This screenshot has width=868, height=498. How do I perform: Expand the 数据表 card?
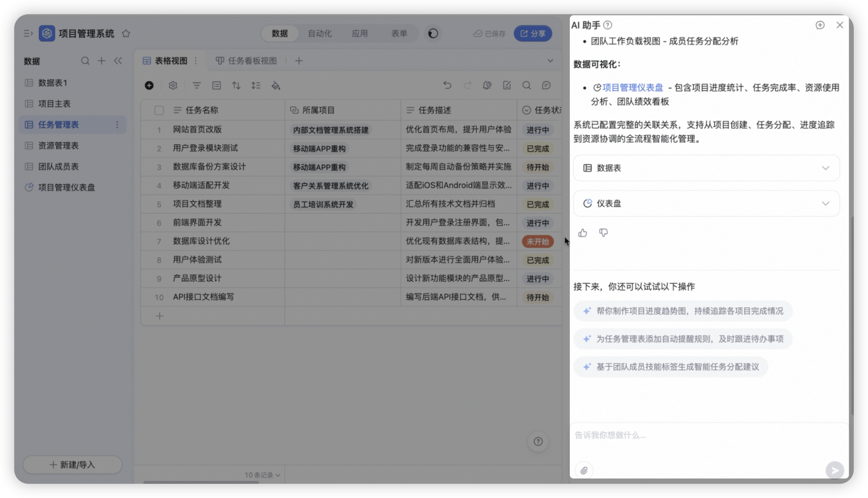tap(706, 168)
